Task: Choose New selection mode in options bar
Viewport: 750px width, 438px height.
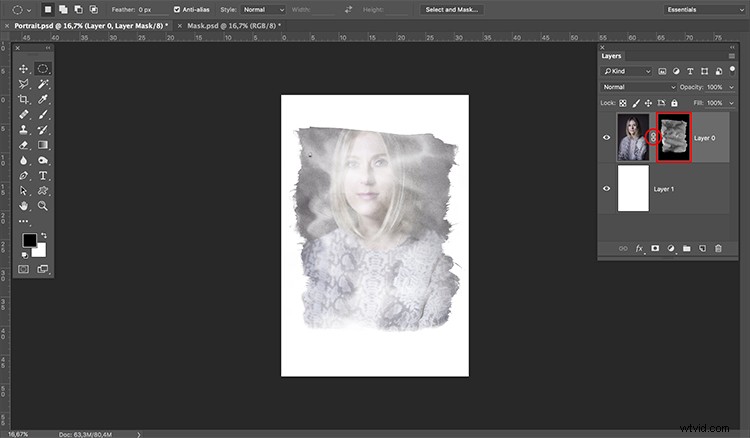Action: tap(48, 10)
